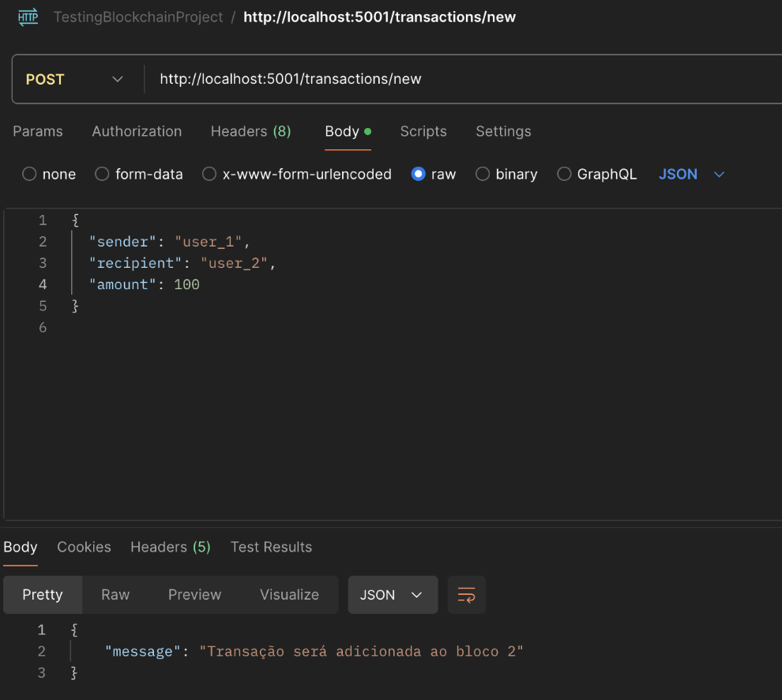Screen dimensions: 782x700
Task: Open the Settings tab
Action: pyautogui.click(x=503, y=131)
